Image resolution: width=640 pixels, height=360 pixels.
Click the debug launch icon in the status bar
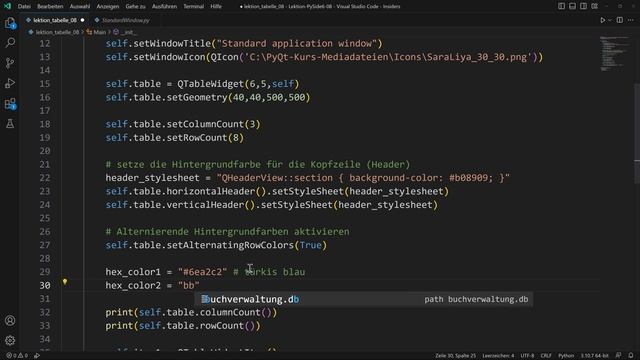[37, 356]
